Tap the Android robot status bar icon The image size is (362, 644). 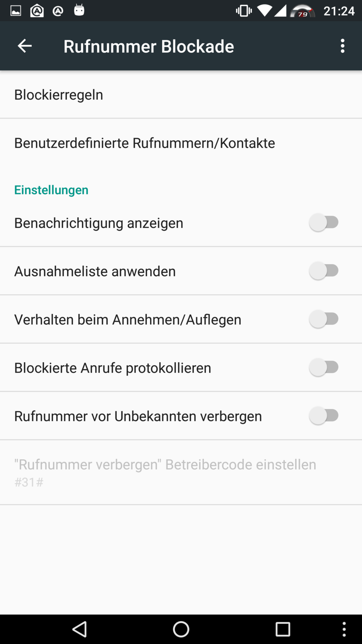pyautogui.click(x=79, y=10)
